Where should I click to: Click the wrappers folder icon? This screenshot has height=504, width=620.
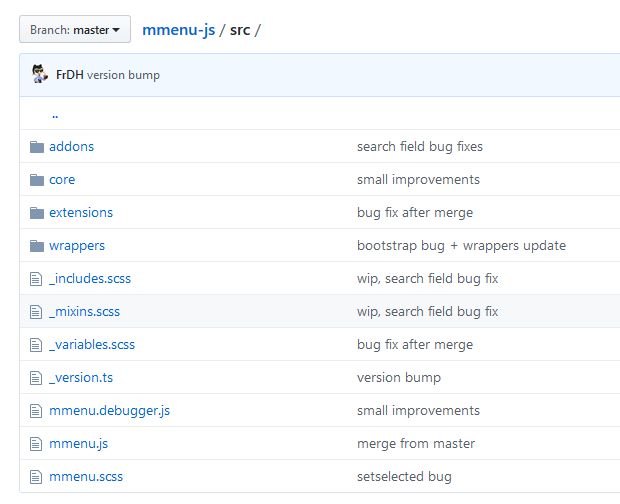click(x=37, y=246)
